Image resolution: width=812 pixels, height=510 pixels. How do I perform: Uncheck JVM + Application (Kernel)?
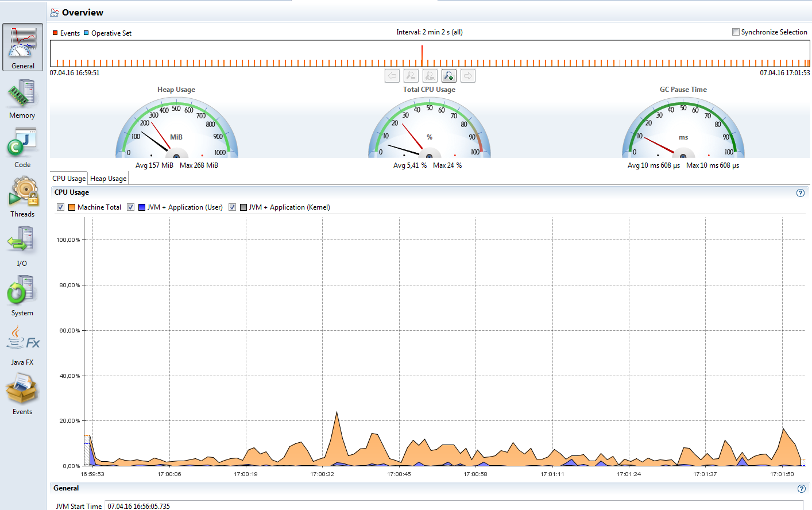(x=232, y=207)
